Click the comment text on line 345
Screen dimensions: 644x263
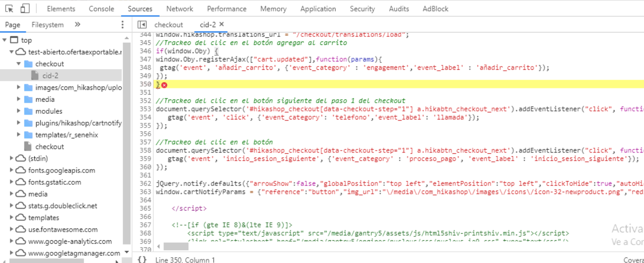point(252,43)
